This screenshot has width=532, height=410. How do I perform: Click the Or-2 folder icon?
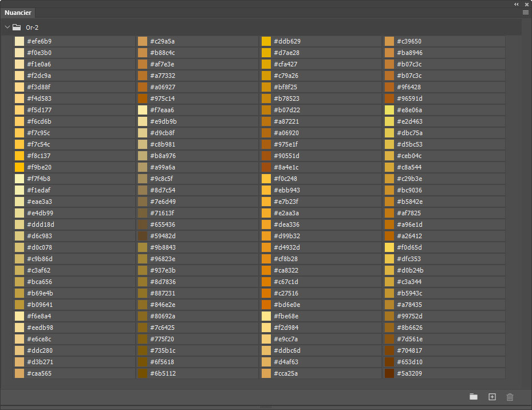tap(17, 27)
